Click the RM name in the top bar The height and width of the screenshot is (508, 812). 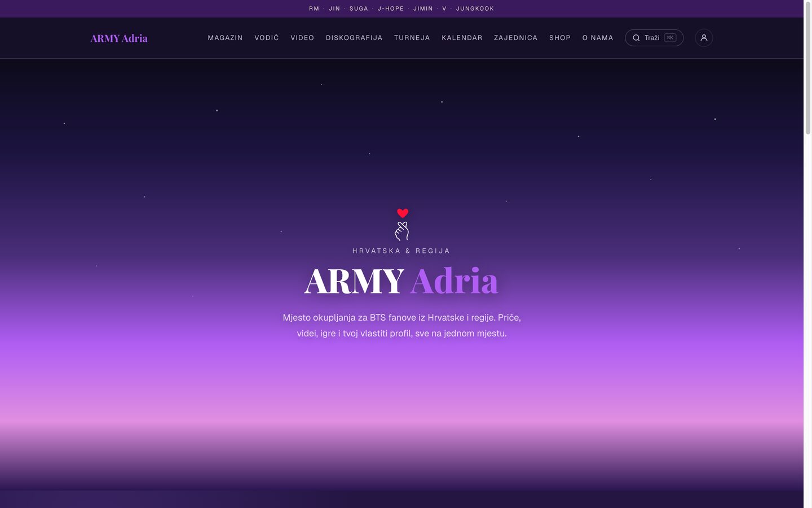[x=314, y=8]
